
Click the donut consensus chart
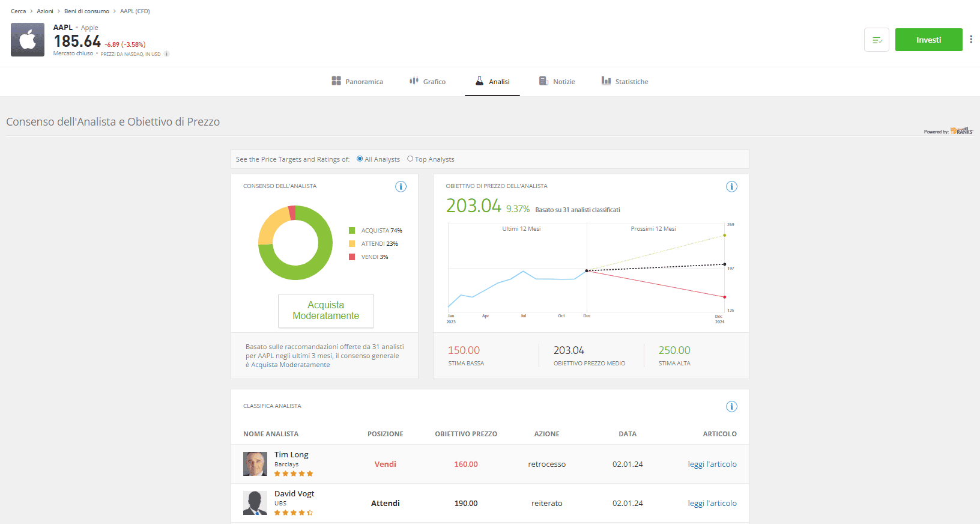click(295, 243)
